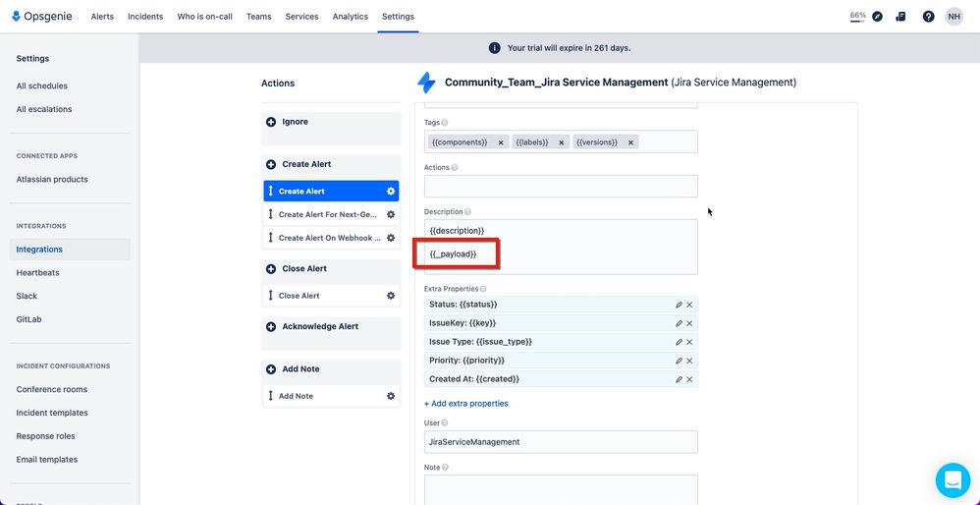
Task: Go to Who is on-call tab
Action: point(204,17)
